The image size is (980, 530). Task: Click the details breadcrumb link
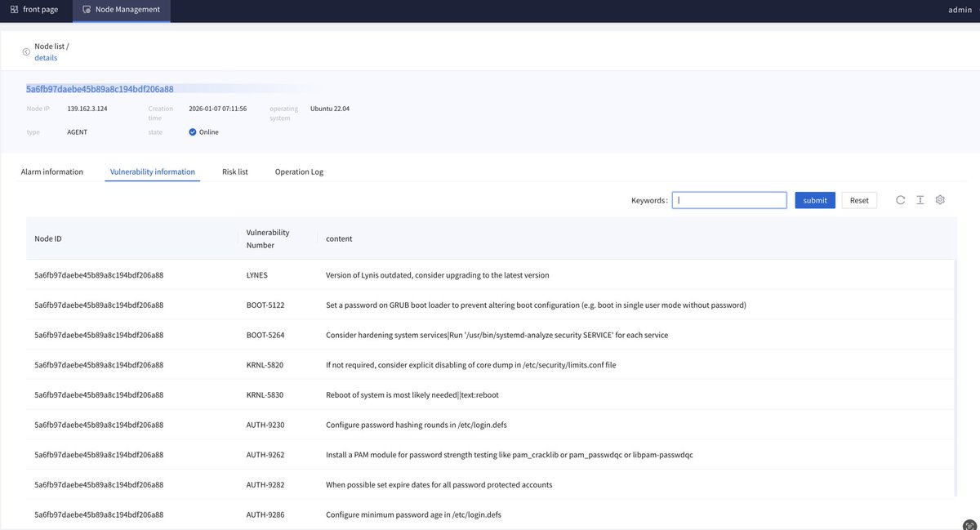[47, 56]
